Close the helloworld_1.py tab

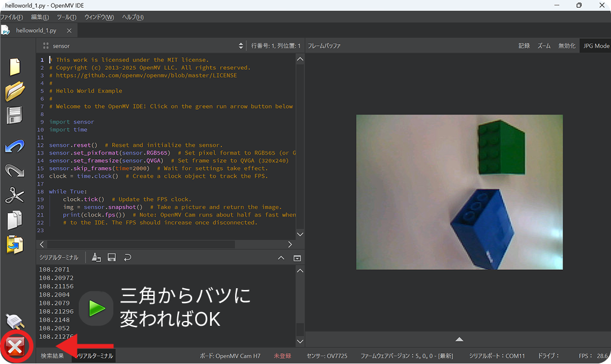[x=69, y=30]
